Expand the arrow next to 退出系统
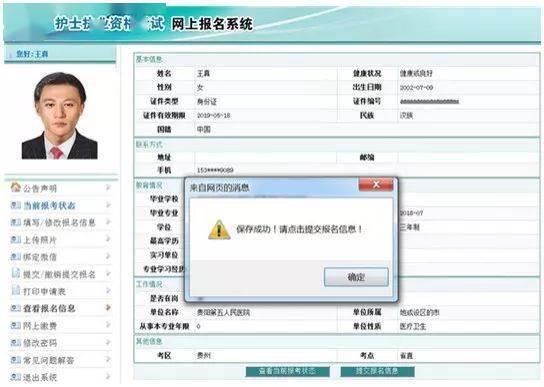544x387 pixels. click(108, 376)
